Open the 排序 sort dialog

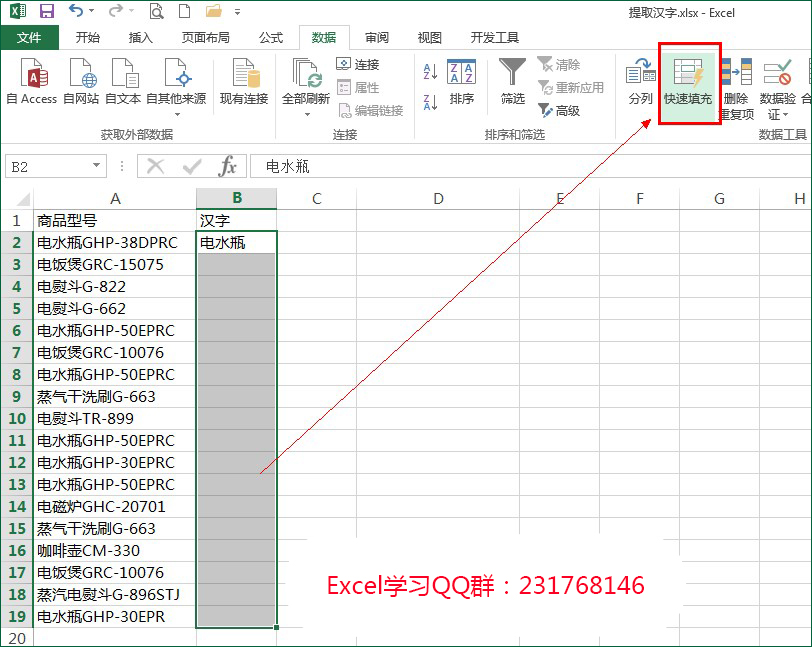pos(461,81)
